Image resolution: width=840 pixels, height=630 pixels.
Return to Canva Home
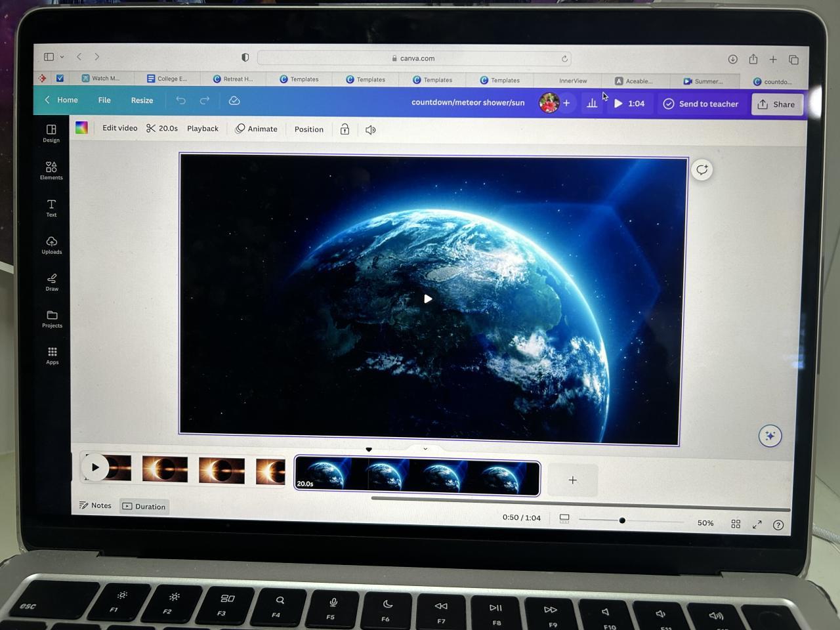coord(61,100)
